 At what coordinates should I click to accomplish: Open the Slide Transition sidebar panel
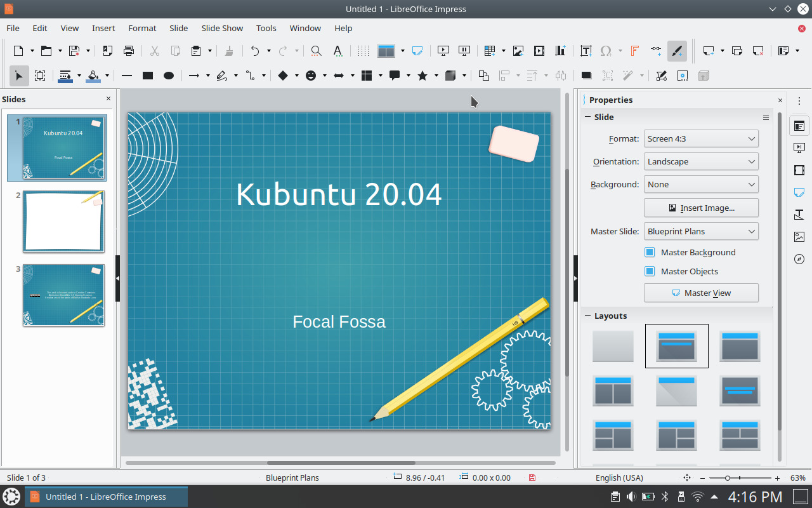click(799, 148)
